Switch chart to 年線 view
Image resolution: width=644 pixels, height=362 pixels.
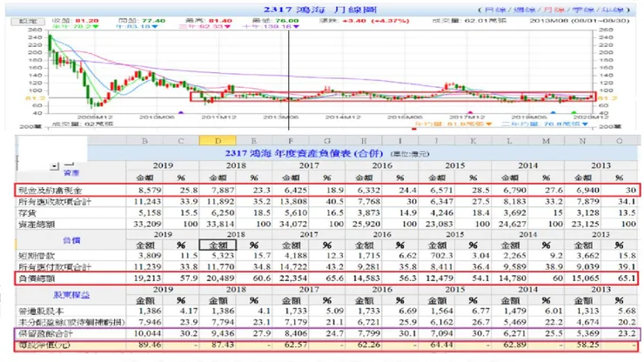point(613,10)
